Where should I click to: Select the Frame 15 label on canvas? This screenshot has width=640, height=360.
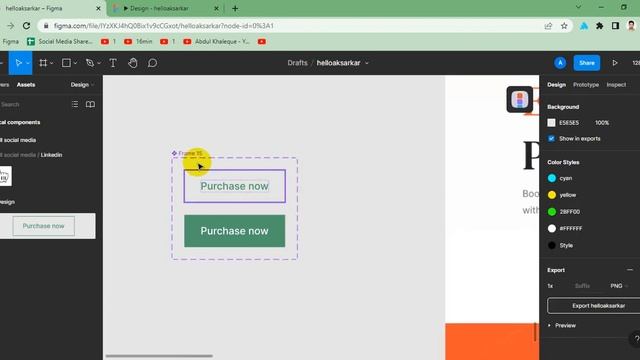click(x=190, y=153)
